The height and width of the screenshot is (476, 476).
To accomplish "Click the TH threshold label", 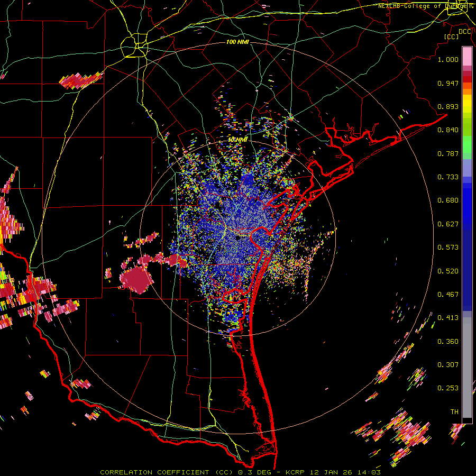I will [x=454, y=412].
